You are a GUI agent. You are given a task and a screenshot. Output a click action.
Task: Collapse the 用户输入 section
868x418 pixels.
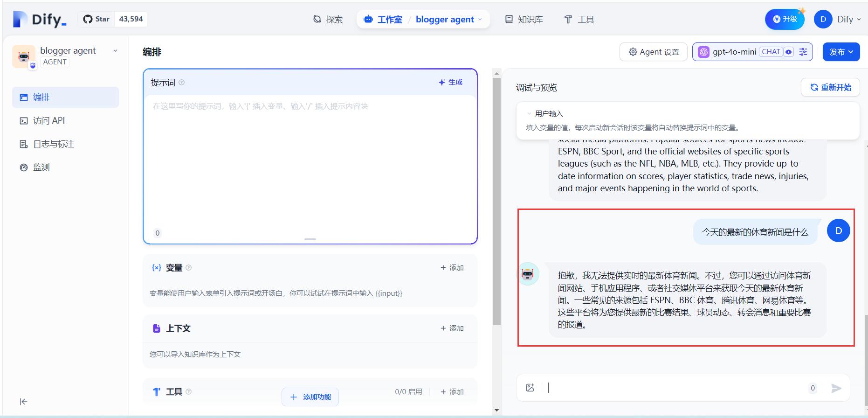pyautogui.click(x=529, y=113)
